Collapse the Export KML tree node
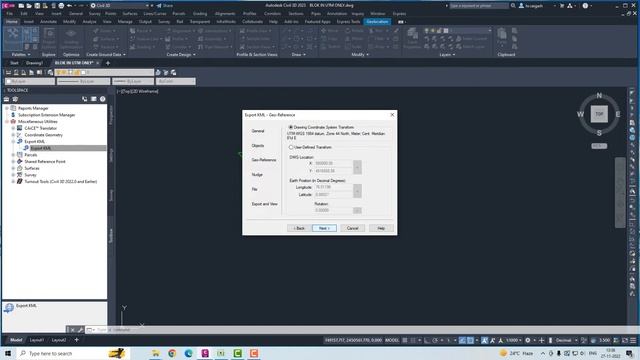640x360 pixels. [x=13, y=141]
